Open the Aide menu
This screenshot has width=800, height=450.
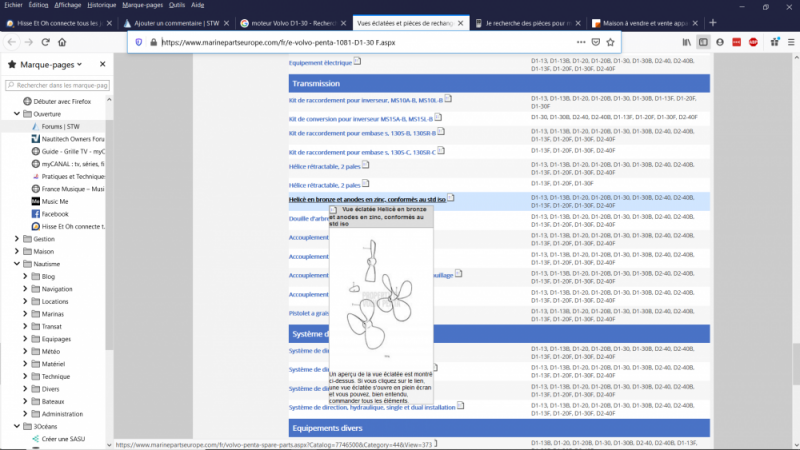(197, 5)
